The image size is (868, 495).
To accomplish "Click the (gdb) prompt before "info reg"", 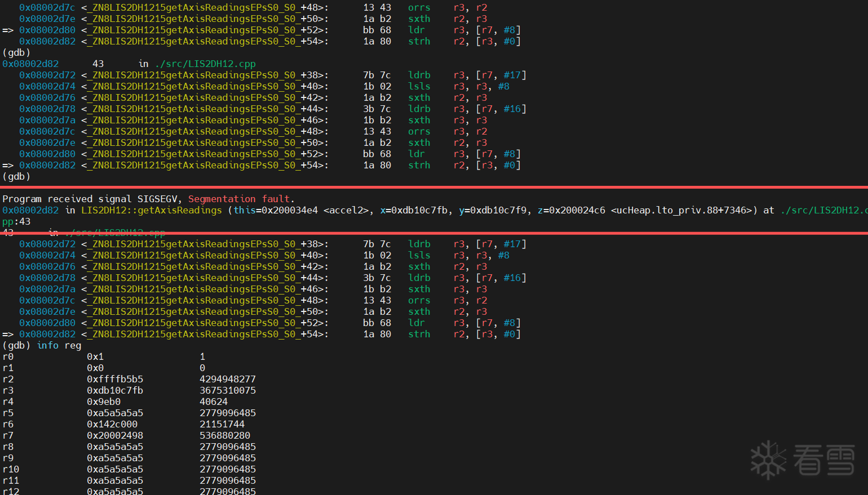I will (x=16, y=345).
